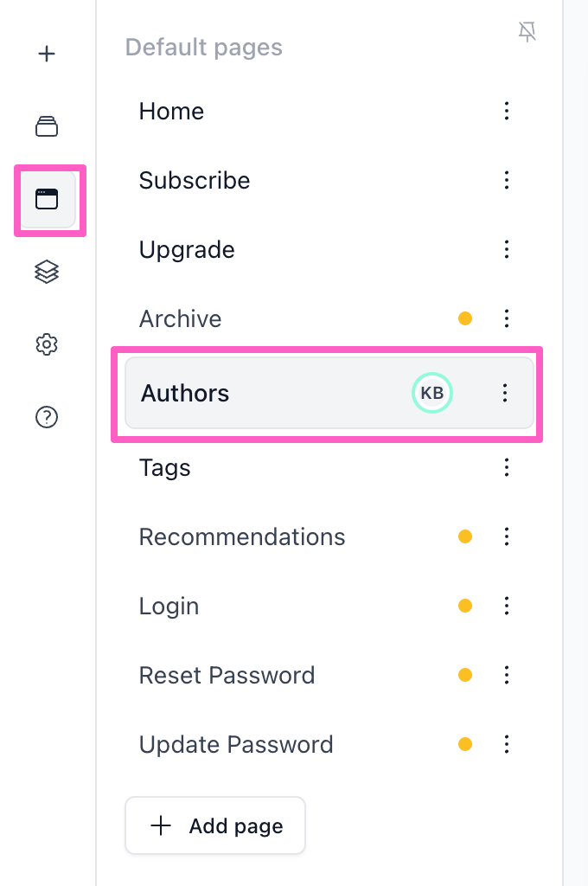Open the settings gear icon
Image resolution: width=588 pixels, height=886 pixels.
coord(47,345)
